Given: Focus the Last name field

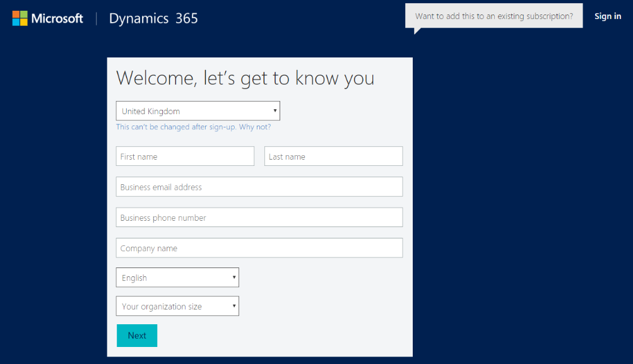Looking at the screenshot, I should (x=333, y=156).
